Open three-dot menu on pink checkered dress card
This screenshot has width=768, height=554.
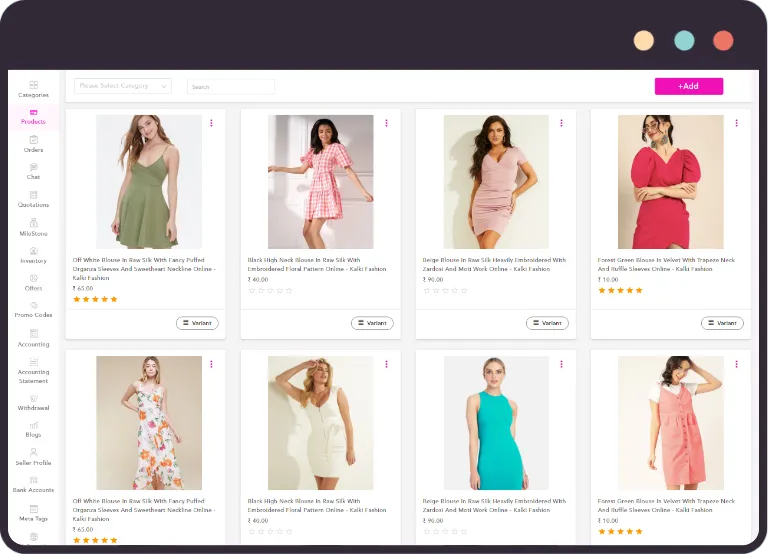coord(386,123)
